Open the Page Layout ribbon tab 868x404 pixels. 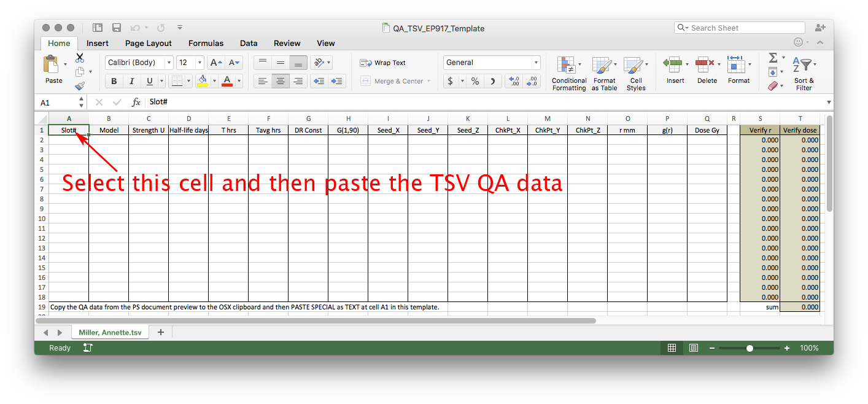coord(148,43)
